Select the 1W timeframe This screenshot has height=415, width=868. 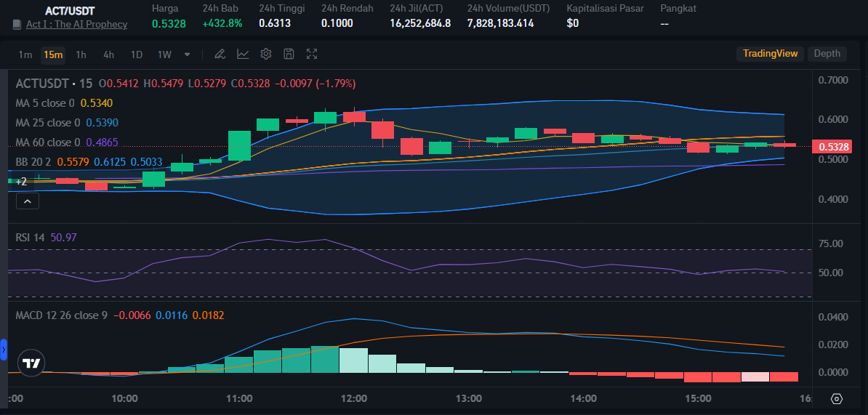[x=164, y=55]
